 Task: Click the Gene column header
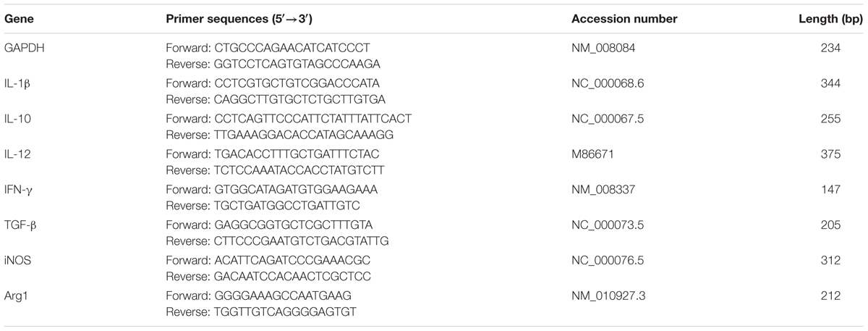pyautogui.click(x=19, y=19)
